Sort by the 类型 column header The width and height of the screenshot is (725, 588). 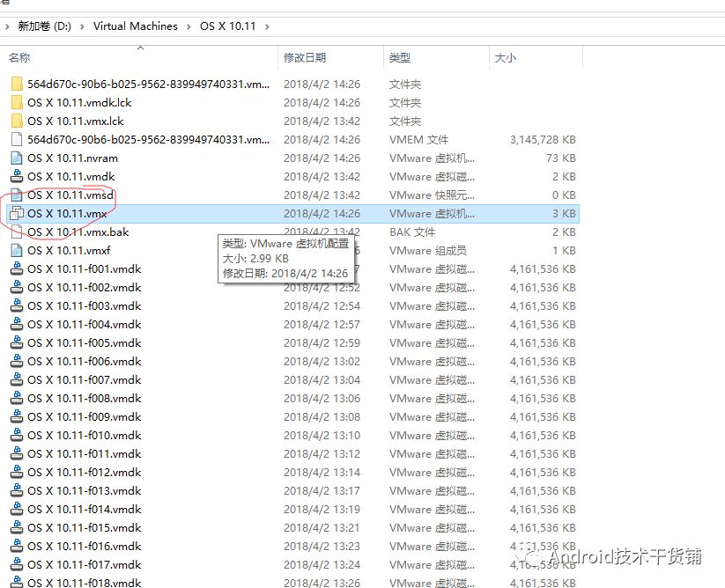click(x=400, y=58)
